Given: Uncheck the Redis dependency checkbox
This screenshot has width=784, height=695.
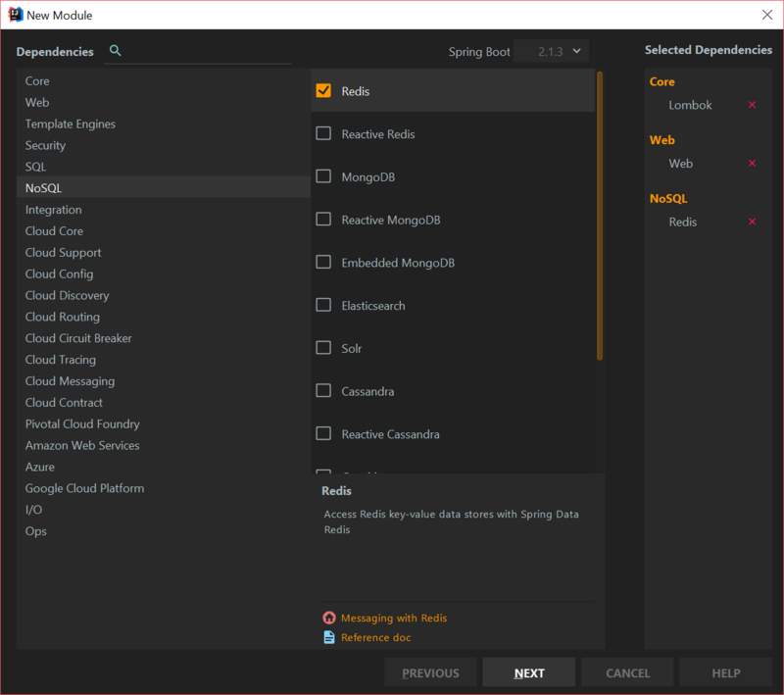Looking at the screenshot, I should tap(323, 91).
